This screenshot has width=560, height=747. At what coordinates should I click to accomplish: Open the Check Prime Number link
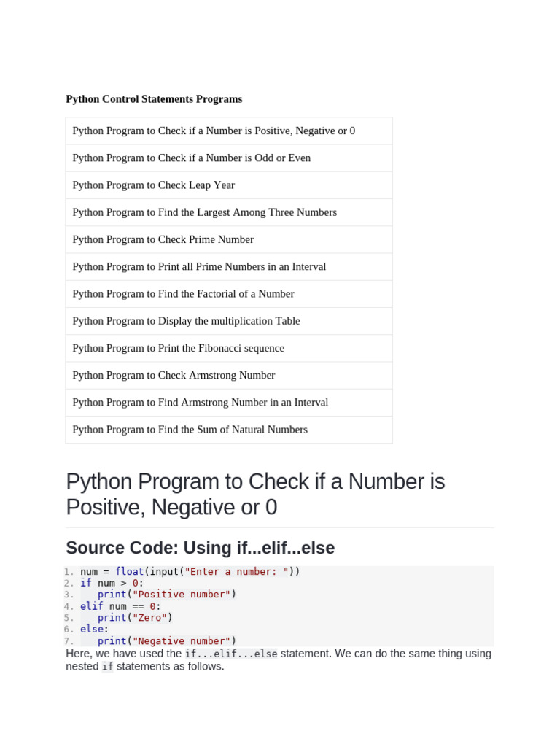[x=163, y=239]
